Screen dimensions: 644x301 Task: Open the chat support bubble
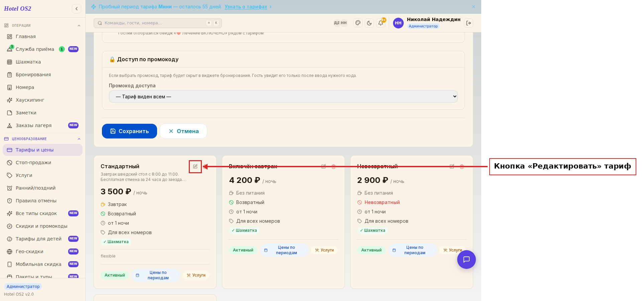[x=467, y=260]
